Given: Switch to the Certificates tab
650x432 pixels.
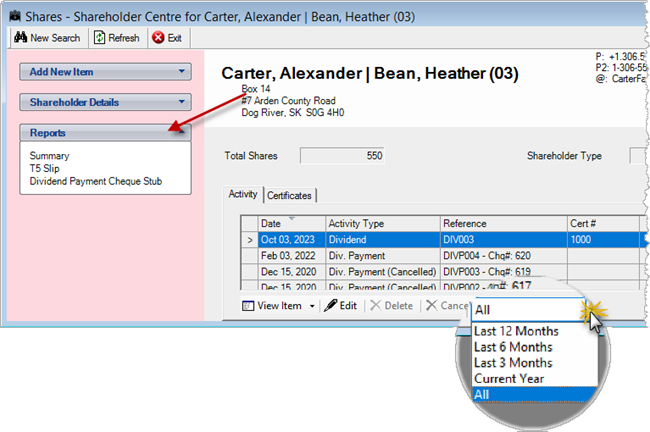Looking at the screenshot, I should (x=289, y=195).
